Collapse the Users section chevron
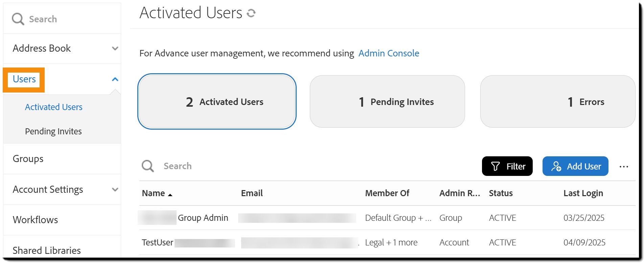Screen dimensions: 644x263 (x=115, y=79)
